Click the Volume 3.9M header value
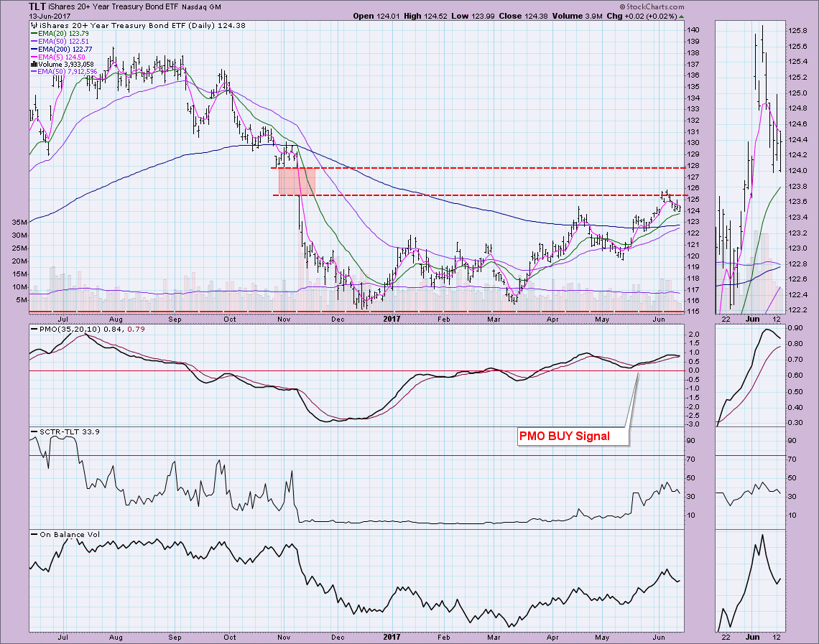The width and height of the screenshot is (819, 644). coord(577,17)
